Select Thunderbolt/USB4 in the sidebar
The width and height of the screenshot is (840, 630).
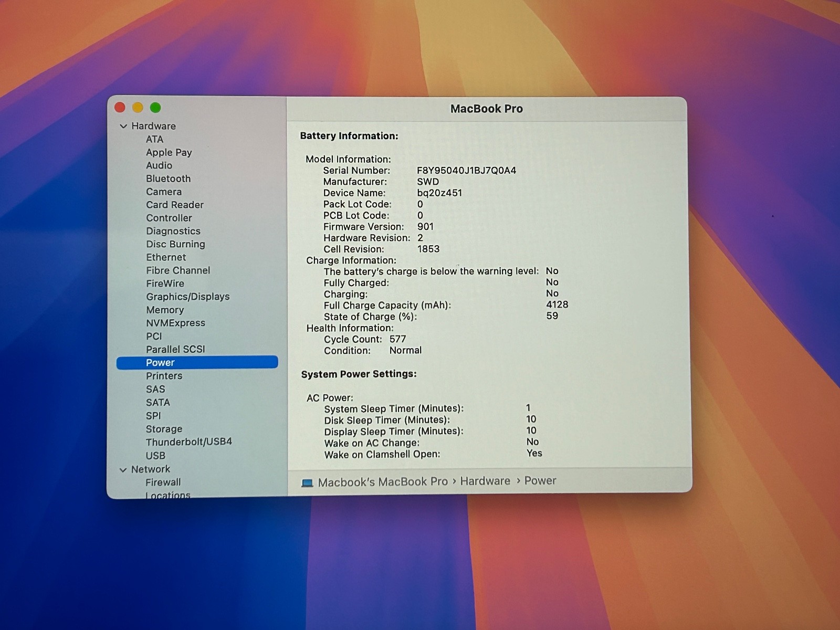[x=188, y=442]
